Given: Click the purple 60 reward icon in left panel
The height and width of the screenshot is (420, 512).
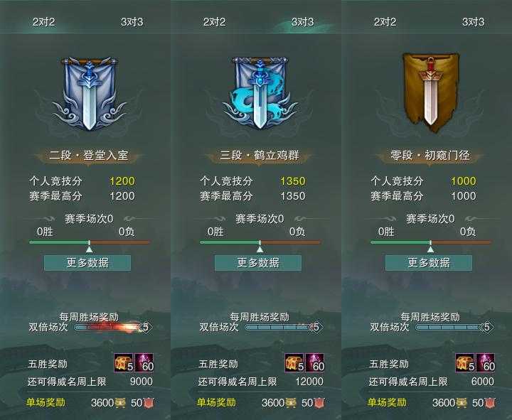Looking at the screenshot, I should click(144, 363).
